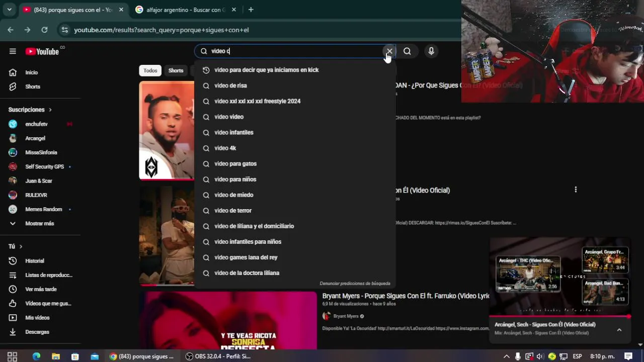Open a new browser tab
The height and width of the screenshot is (362, 644).
click(251, 10)
